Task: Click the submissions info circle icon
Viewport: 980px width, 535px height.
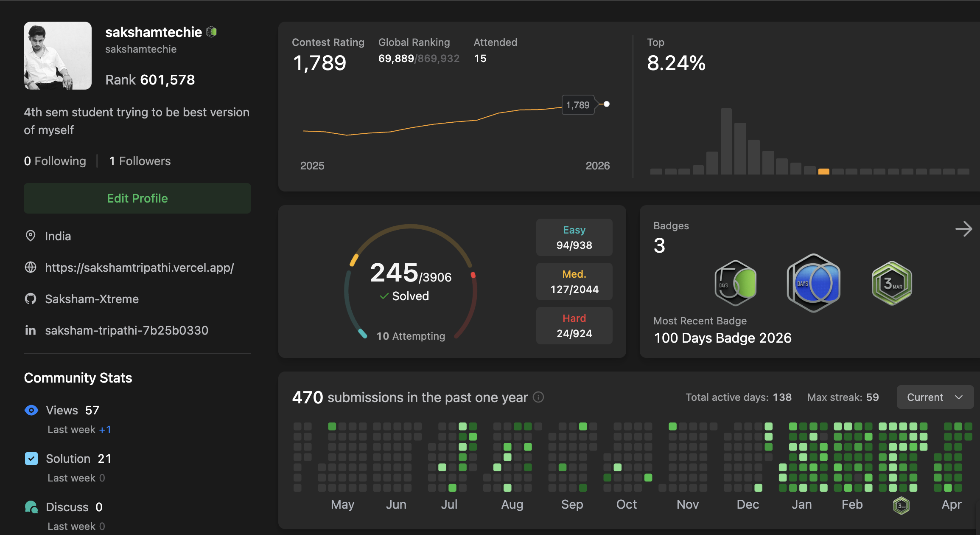Action: tap(538, 397)
